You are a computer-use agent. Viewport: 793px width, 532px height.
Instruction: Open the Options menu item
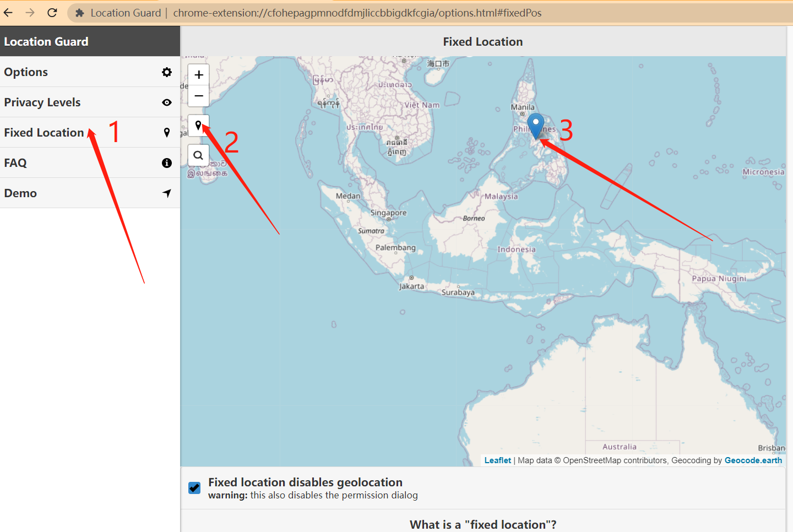click(x=90, y=72)
